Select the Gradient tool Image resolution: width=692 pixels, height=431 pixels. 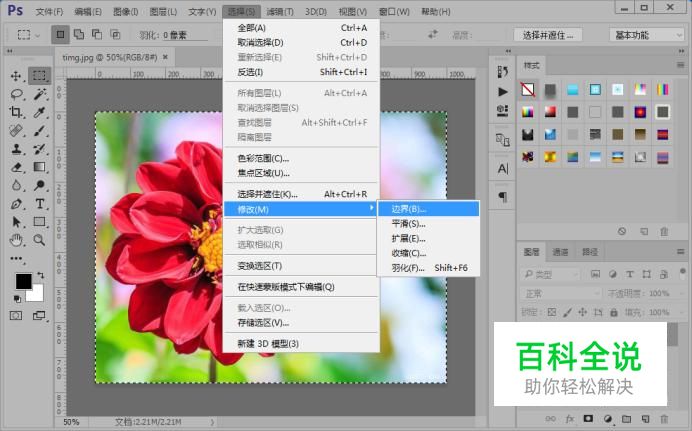pyautogui.click(x=40, y=167)
